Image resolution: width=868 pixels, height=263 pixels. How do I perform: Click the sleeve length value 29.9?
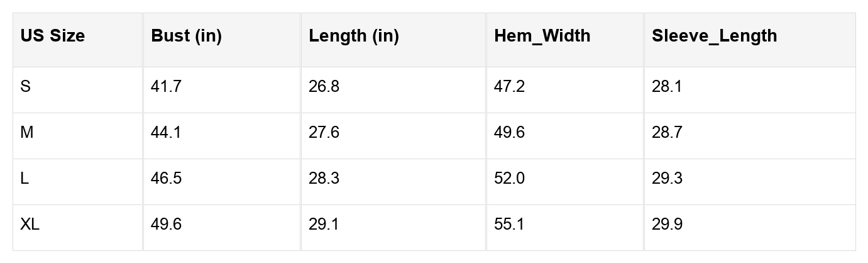click(x=667, y=224)
